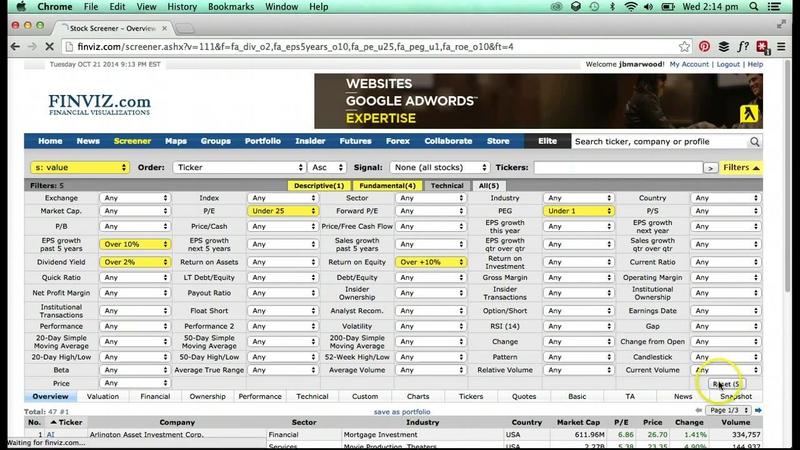Click the Wi-Fi status icon

coord(631,7)
